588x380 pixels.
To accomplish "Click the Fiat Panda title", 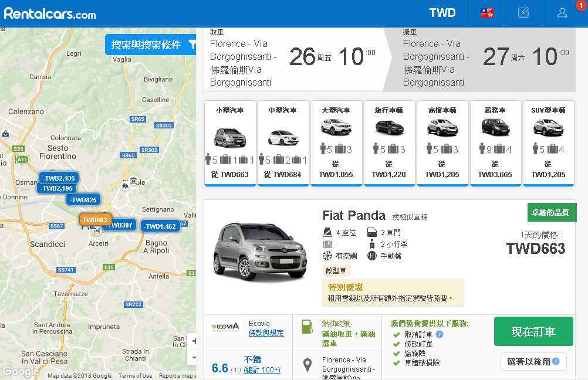I will pos(354,215).
